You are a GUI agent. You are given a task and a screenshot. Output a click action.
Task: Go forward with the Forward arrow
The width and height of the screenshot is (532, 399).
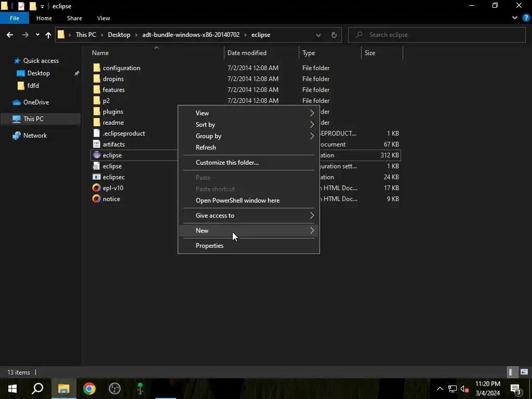25,35
